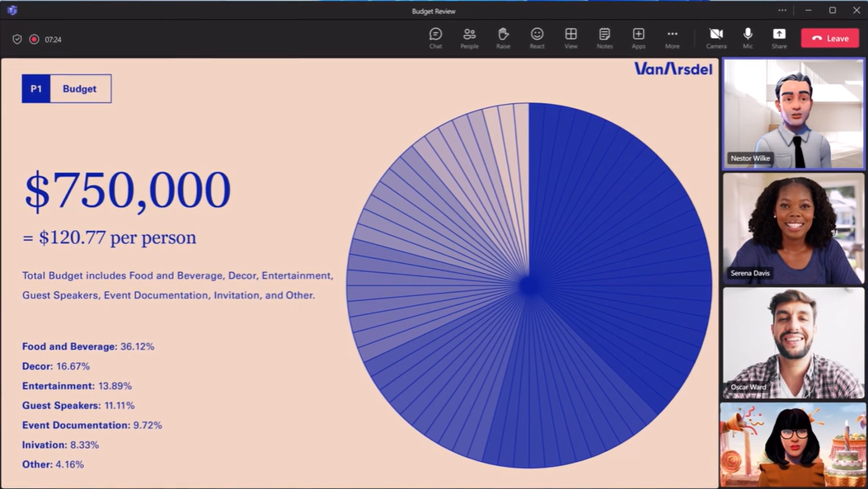The image size is (868, 489).
Task: Click the 07:24 meeting timer
Action: [x=53, y=40]
